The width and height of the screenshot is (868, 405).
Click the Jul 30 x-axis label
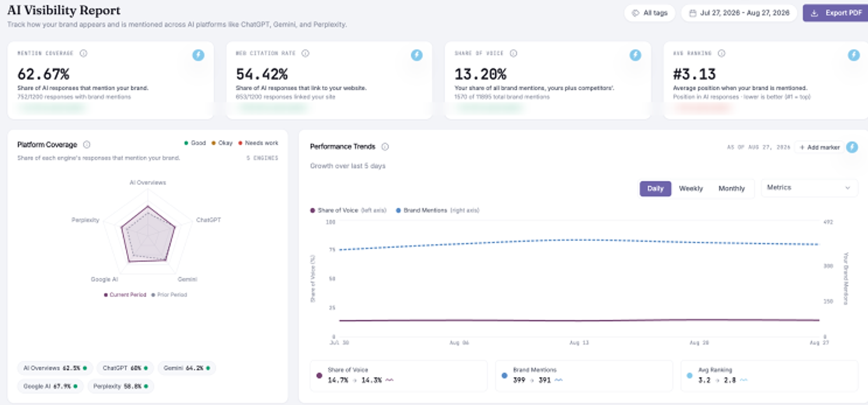point(339,343)
